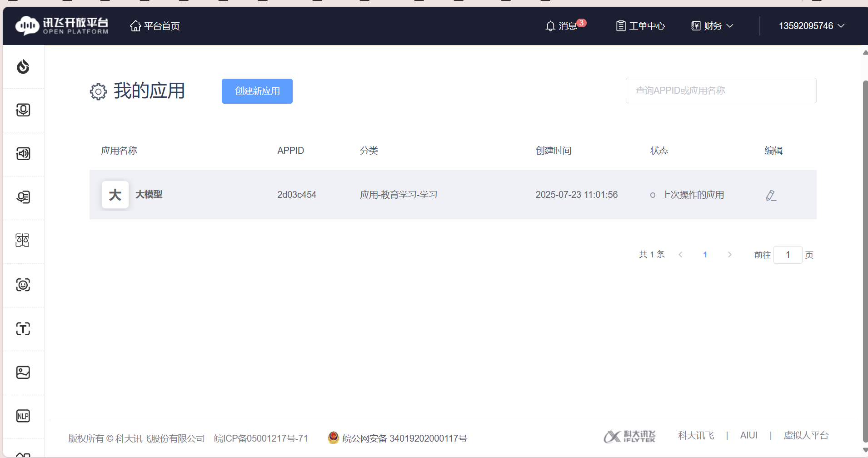
Task: Go to 平台首页 in the top bar
Action: (x=154, y=26)
